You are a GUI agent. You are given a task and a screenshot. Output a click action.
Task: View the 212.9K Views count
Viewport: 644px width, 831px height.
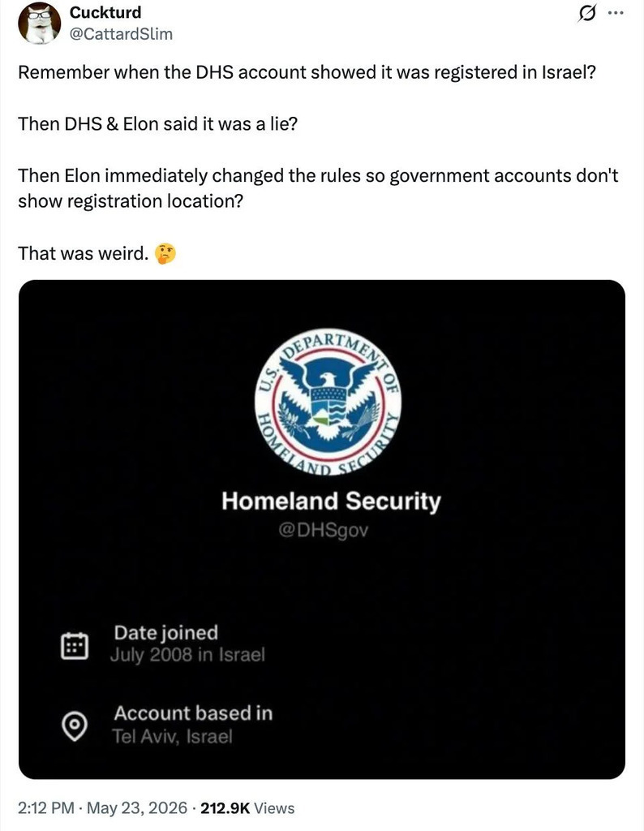tap(247, 807)
